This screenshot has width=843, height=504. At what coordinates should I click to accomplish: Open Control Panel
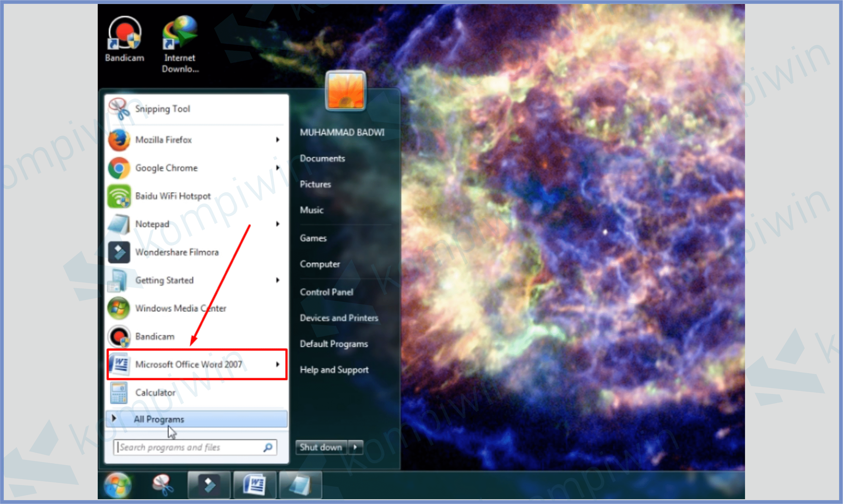(x=326, y=292)
